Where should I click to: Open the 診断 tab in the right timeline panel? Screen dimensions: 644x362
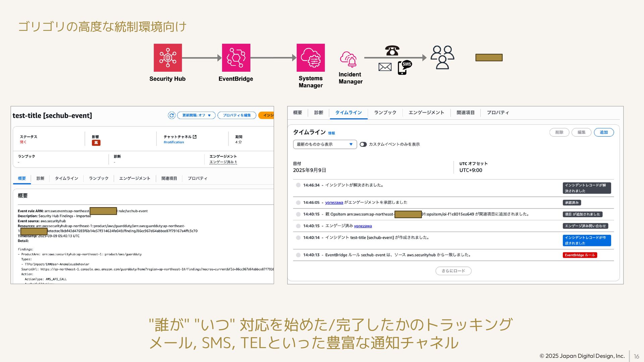(x=319, y=113)
